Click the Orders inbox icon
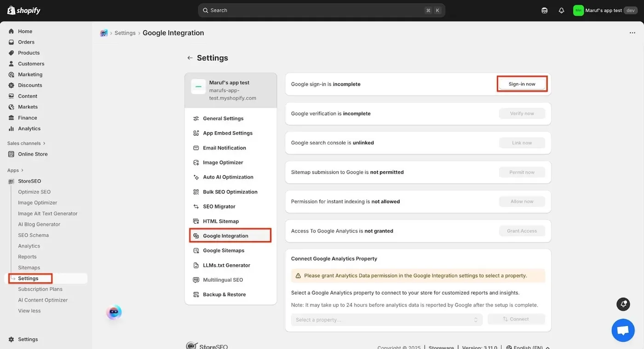Image resolution: width=644 pixels, height=349 pixels. coord(11,42)
